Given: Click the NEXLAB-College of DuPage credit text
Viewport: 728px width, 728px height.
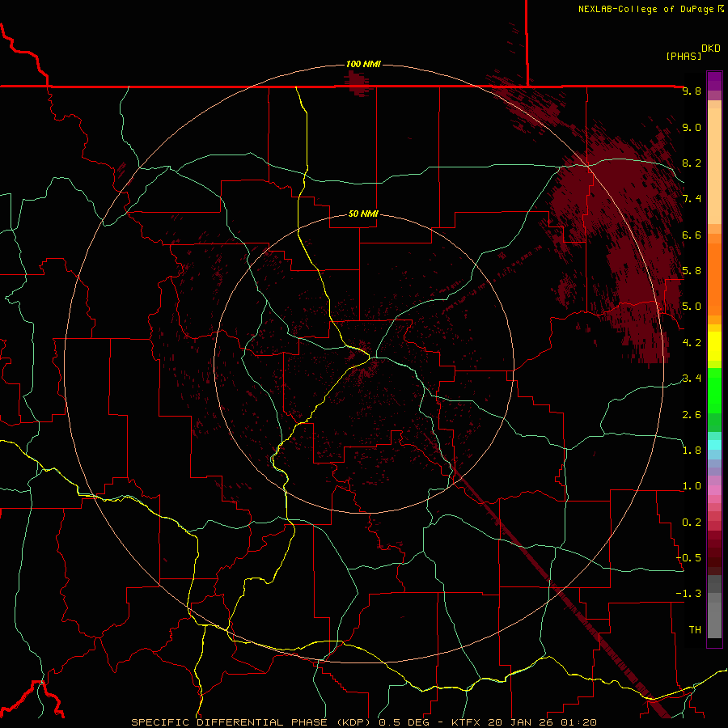Looking at the screenshot, I should pyautogui.click(x=650, y=9).
